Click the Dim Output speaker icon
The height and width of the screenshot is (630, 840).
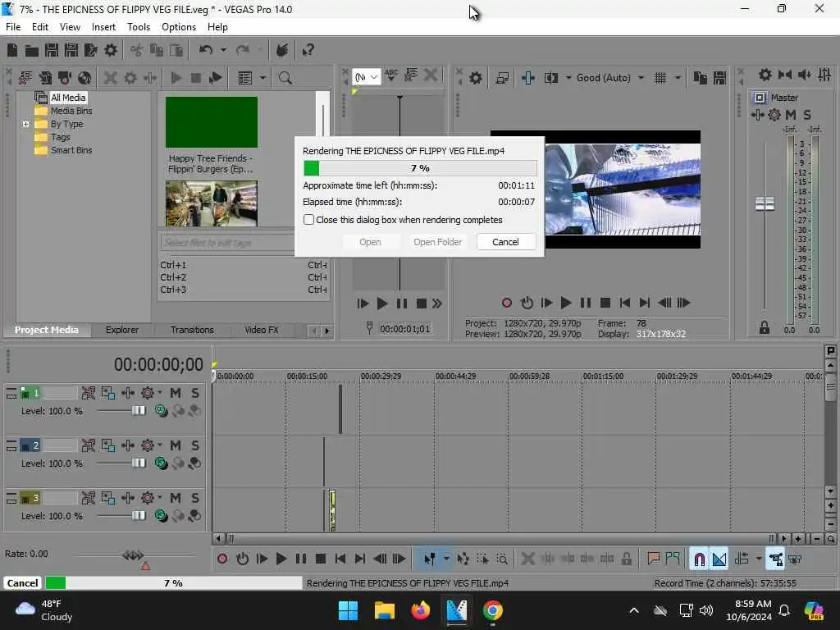pyautogui.click(x=805, y=75)
